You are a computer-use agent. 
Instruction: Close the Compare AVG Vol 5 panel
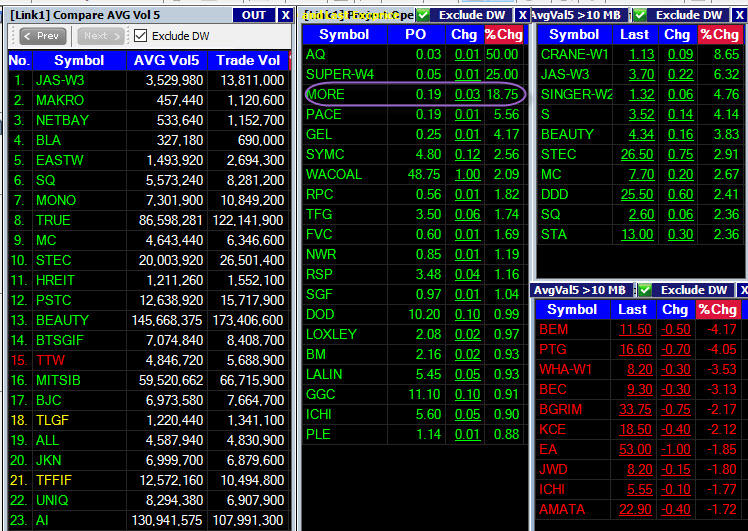click(285, 15)
